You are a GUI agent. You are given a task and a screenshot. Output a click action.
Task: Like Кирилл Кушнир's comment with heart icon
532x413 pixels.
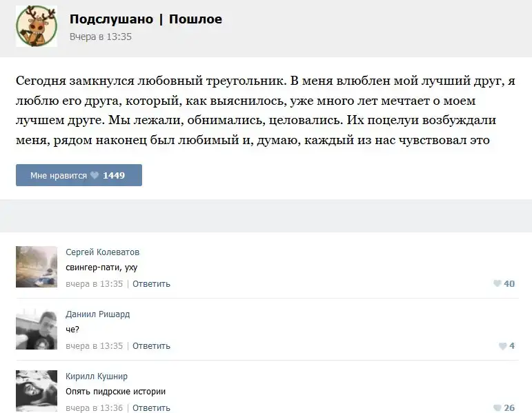(497, 408)
